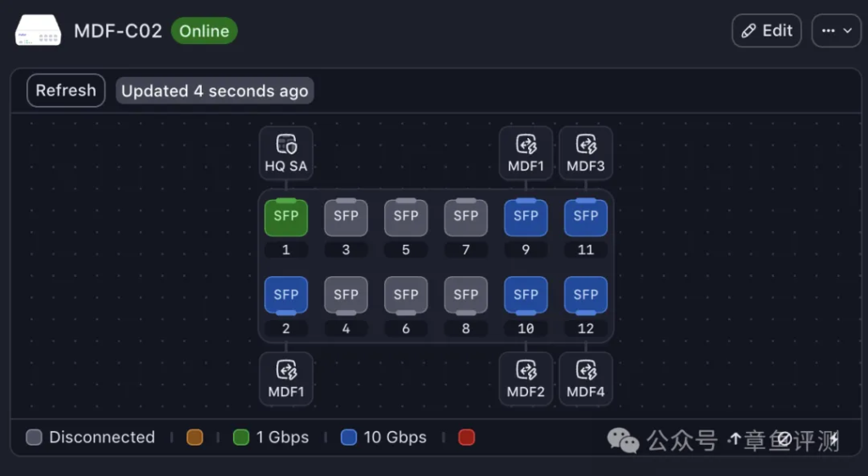Select SFP port 12
Viewport: 868px width, 476px height.
click(x=586, y=295)
